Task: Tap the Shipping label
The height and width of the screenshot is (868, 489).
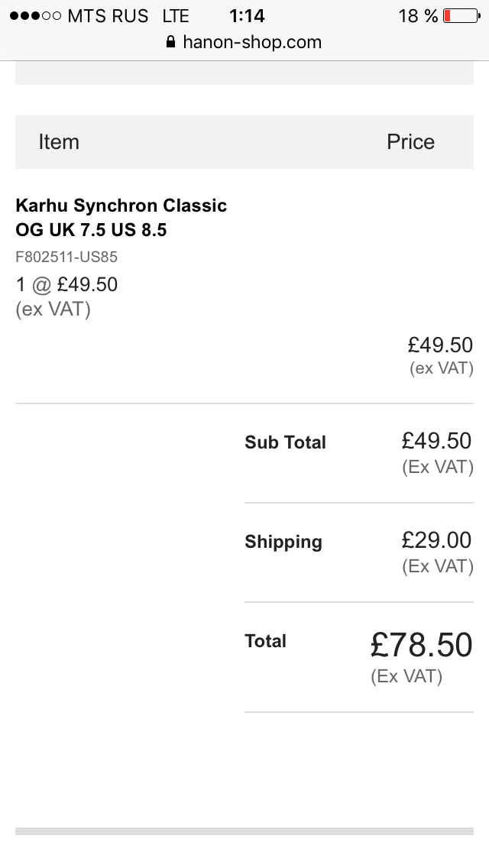Action: [283, 542]
